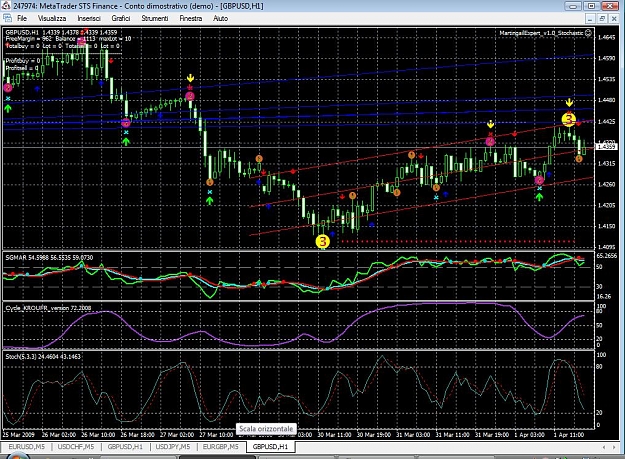
Task: Switch to the EURUSD,M5 chart tab
Action: (x=26, y=447)
